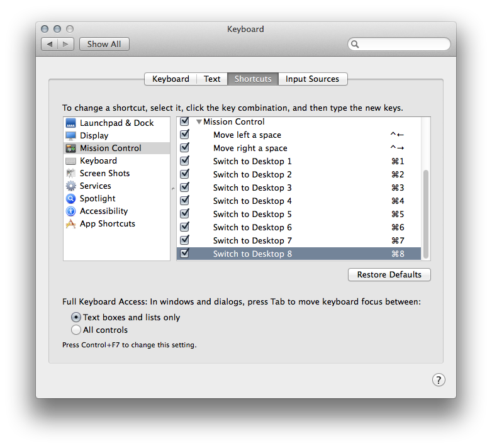Click the ⌘7 key combination
Image resolution: width=492 pixels, height=448 pixels.
point(398,240)
